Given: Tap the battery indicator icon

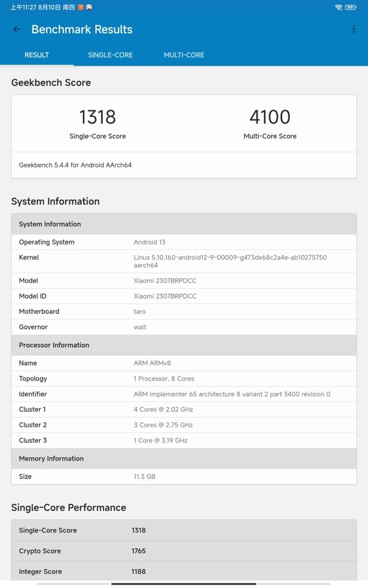Looking at the screenshot, I should (351, 7).
